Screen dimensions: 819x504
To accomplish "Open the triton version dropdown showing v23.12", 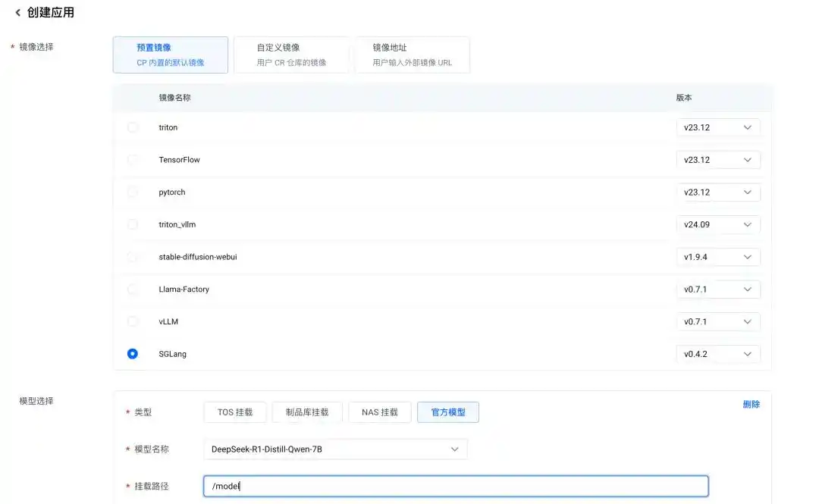I will coord(717,127).
